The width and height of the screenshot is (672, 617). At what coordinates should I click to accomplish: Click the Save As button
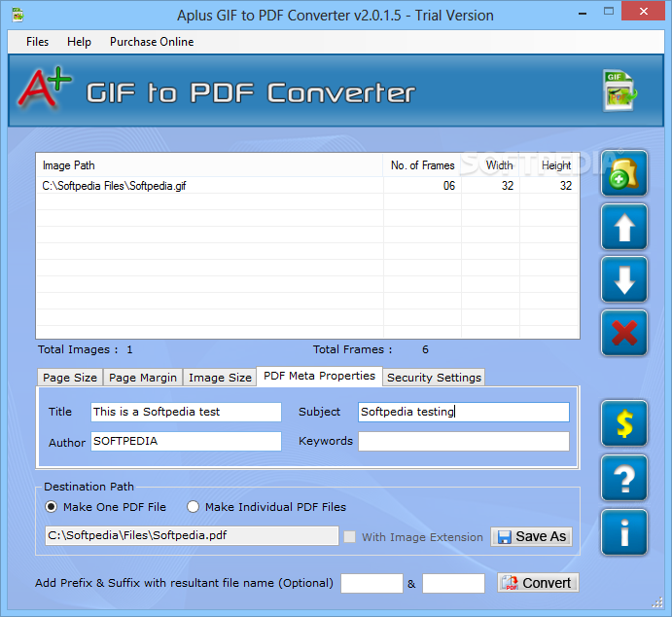(531, 536)
